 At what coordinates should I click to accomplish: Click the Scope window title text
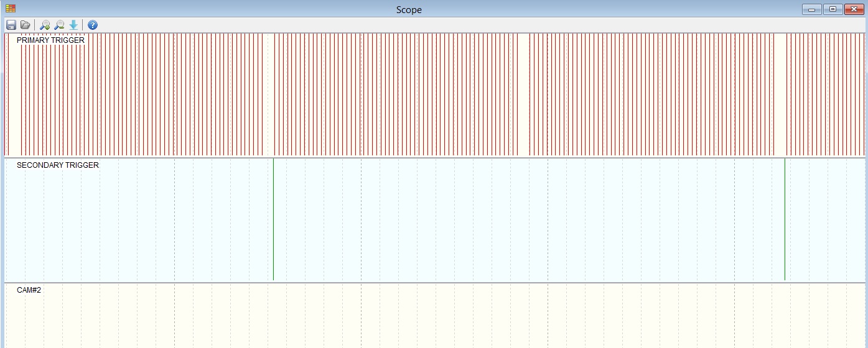pos(409,10)
